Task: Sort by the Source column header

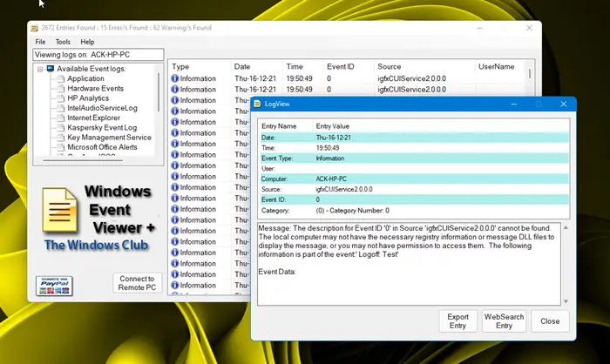Action: coord(424,66)
